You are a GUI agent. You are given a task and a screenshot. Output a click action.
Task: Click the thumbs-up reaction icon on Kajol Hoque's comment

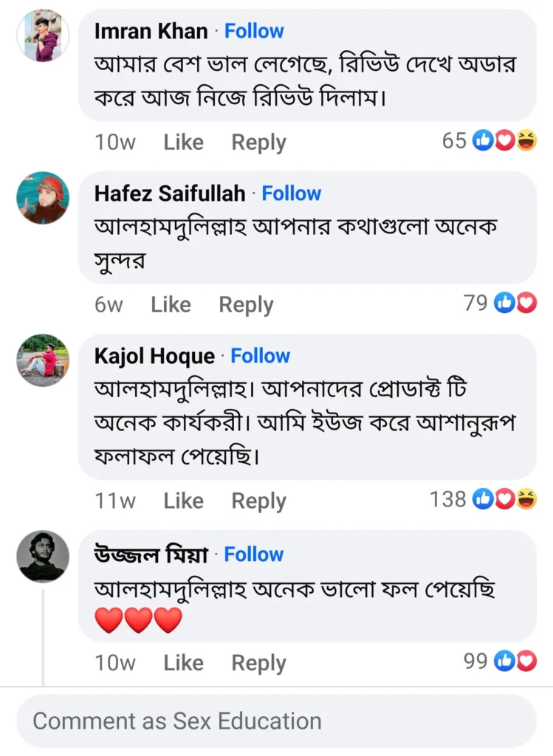click(x=482, y=499)
